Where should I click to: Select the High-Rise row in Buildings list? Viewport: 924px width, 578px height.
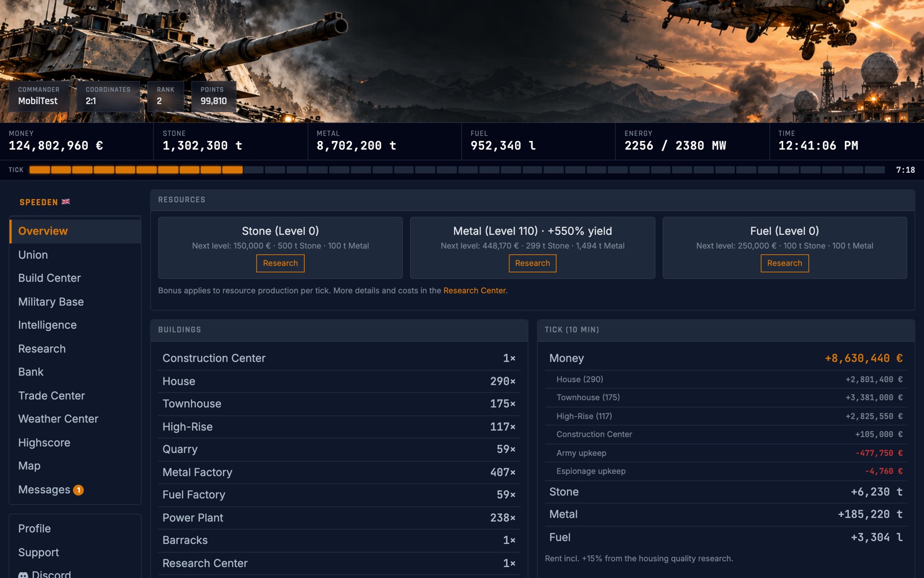pos(339,427)
